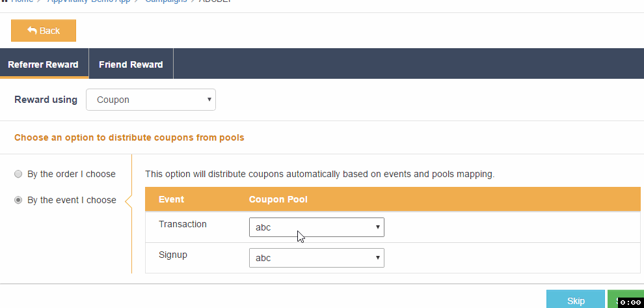644x308 pixels.
Task: Click the Reward using label
Action: click(x=46, y=100)
